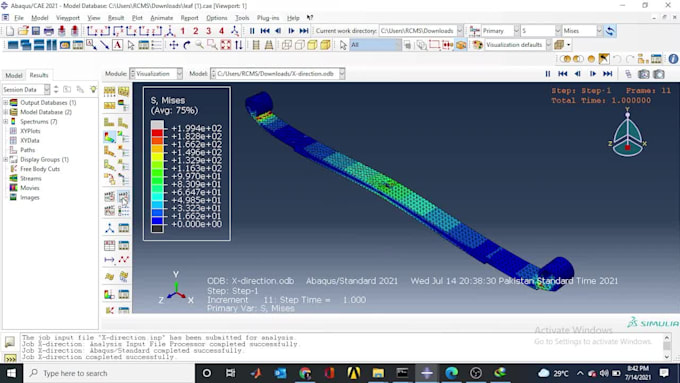Open the Visualization defaults dropdown

(518, 45)
